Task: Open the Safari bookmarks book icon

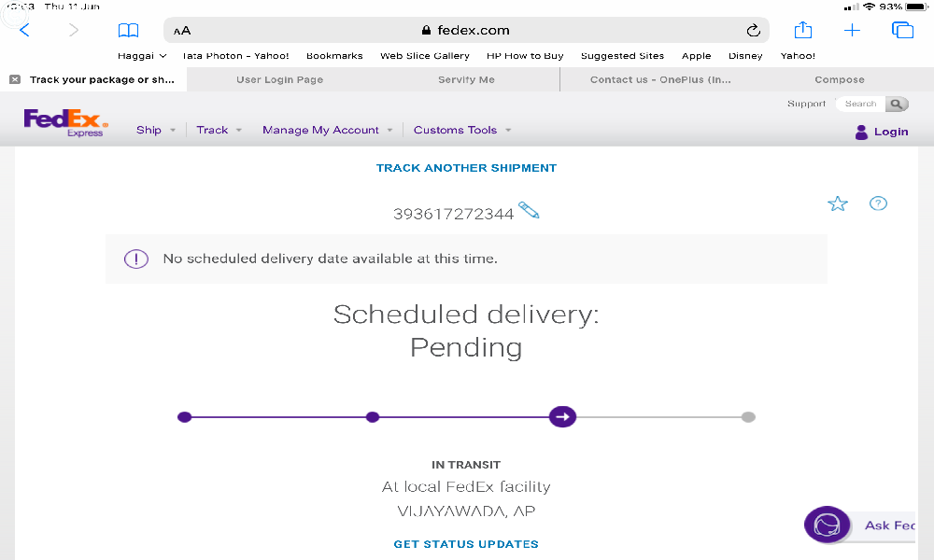Action: 128,31
